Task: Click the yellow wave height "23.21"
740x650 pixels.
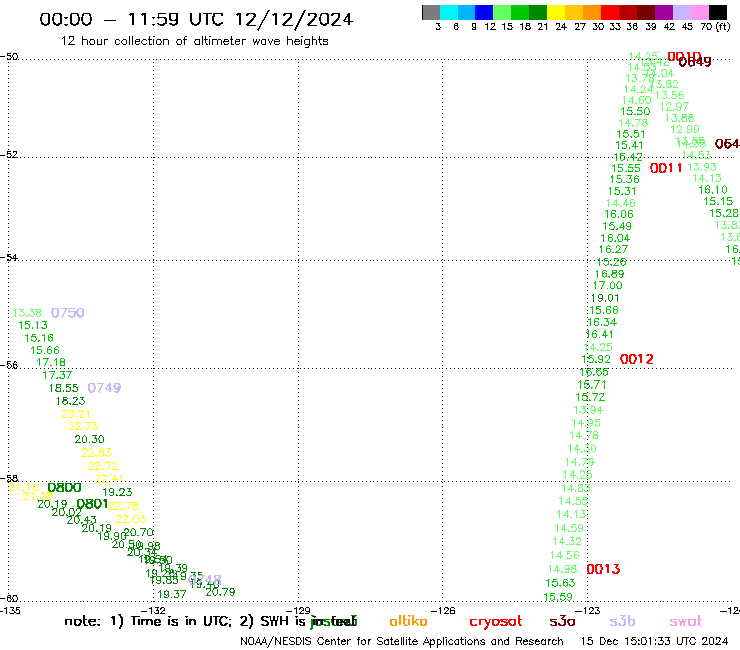Action: click(76, 414)
